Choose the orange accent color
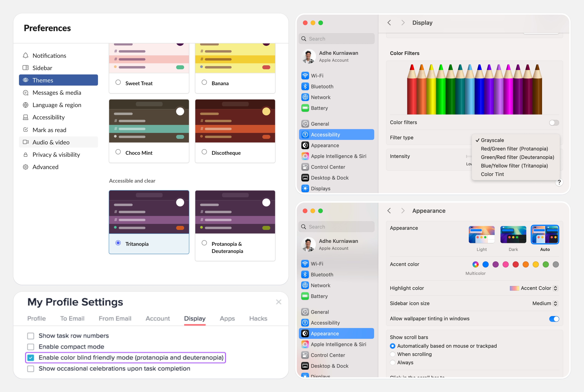The width and height of the screenshot is (584, 392). tap(525, 265)
